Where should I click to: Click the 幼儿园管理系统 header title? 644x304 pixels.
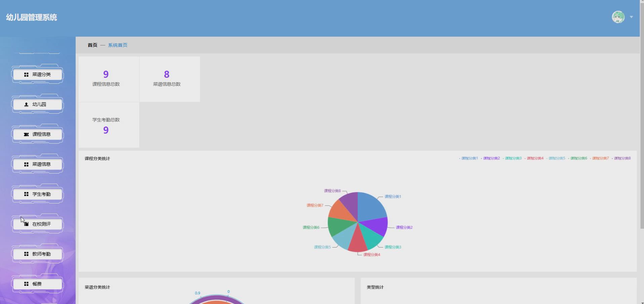[x=32, y=17]
